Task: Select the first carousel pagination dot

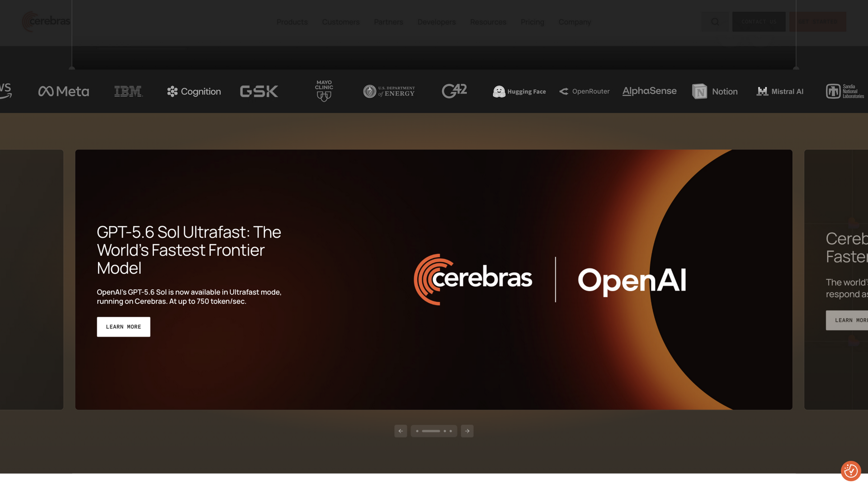Action: [417, 431]
